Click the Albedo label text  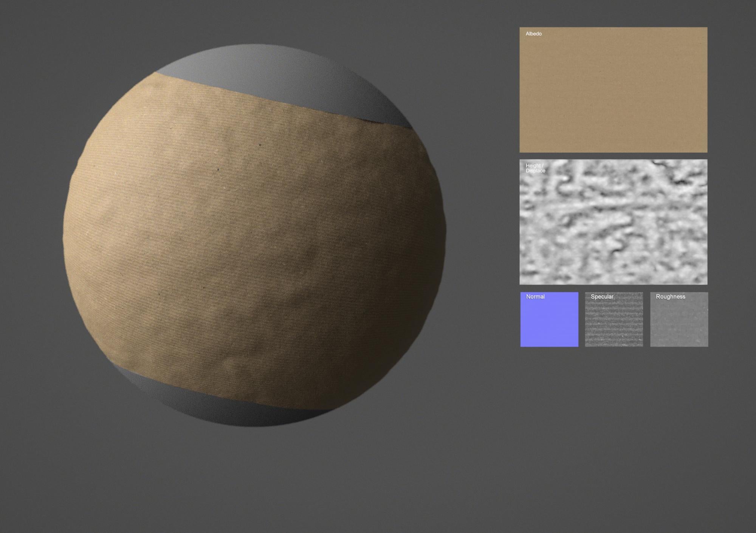point(533,34)
